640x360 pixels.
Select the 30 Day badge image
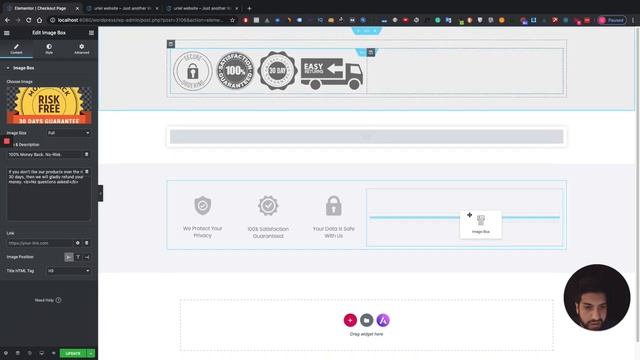tap(278, 71)
